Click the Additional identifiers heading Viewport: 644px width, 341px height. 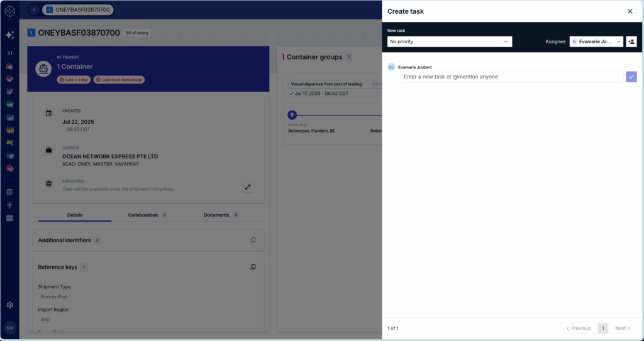[x=65, y=240]
